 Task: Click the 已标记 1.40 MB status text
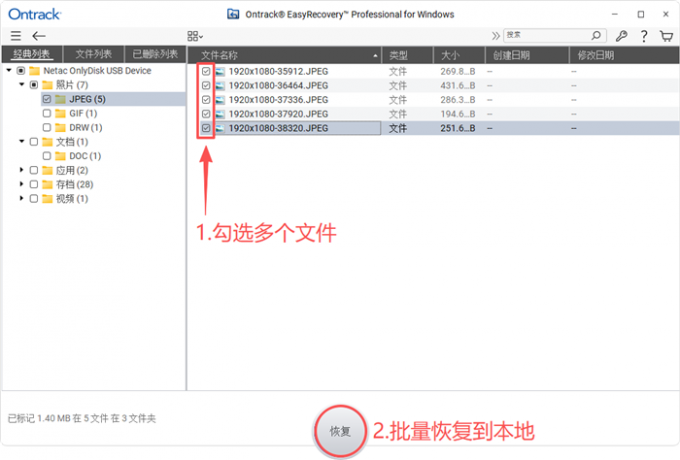(82, 418)
